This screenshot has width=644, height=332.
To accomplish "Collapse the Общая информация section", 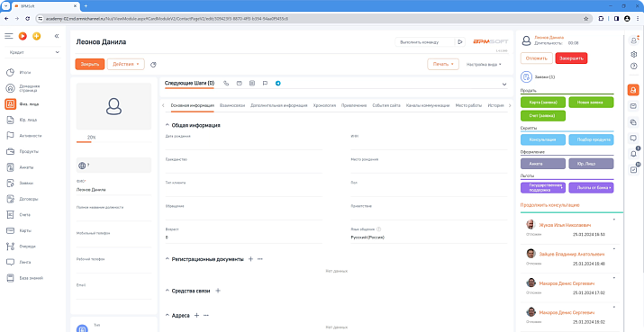I will click(168, 125).
